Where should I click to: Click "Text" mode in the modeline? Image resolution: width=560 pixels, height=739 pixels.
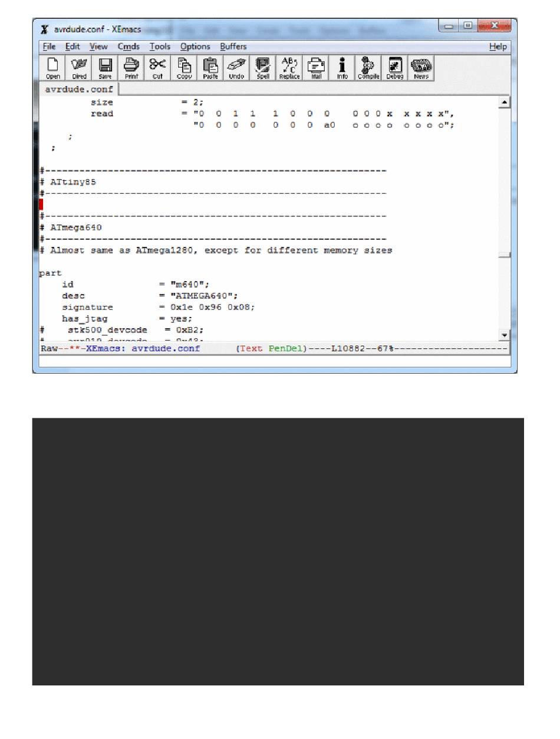point(251,348)
